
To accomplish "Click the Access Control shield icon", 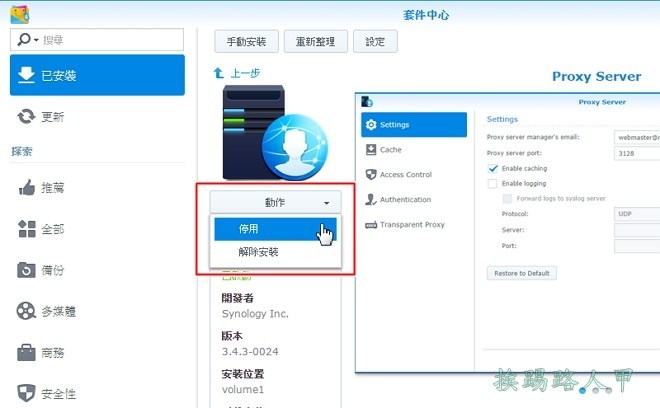I will pos(371,174).
